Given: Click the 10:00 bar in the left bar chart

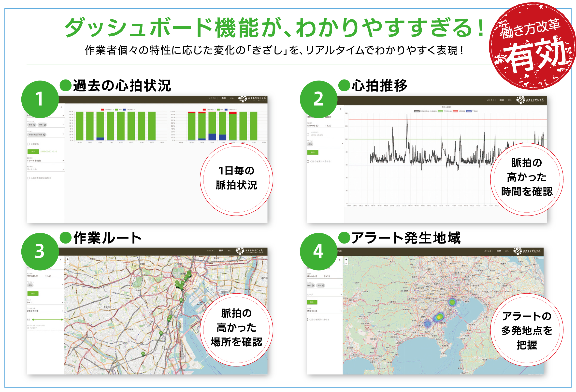Looking at the screenshot, I should (100, 126).
